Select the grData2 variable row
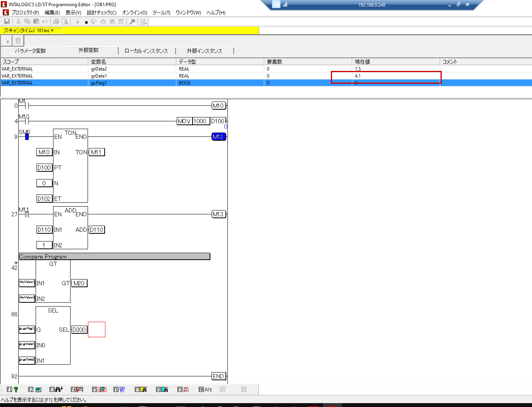This screenshot has width=532, height=407. click(99, 69)
